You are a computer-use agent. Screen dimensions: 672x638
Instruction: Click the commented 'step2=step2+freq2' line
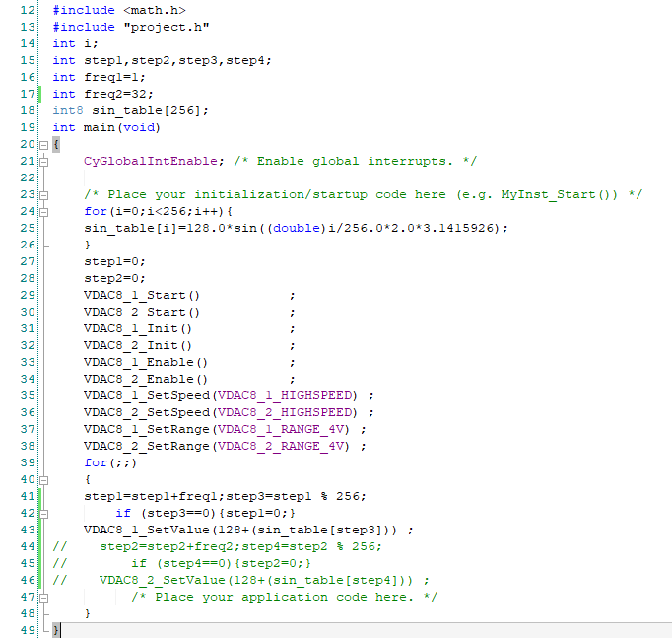(x=240, y=546)
